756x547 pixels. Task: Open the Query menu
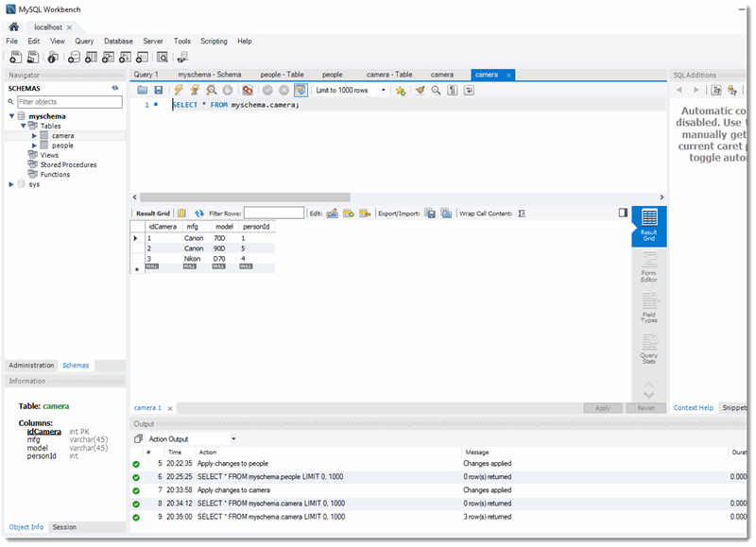[x=84, y=41]
